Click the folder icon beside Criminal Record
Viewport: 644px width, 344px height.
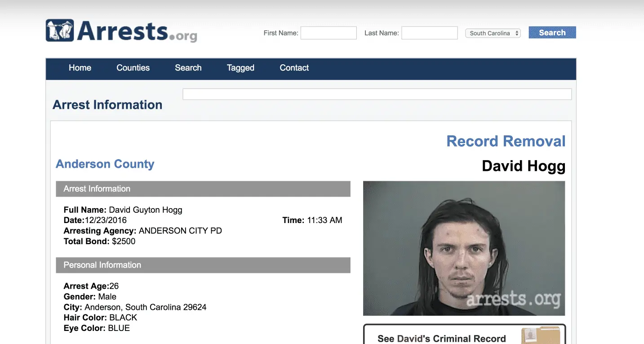click(x=540, y=335)
